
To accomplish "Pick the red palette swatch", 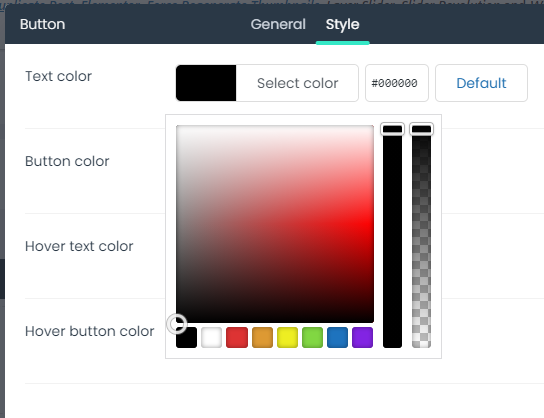I will (x=237, y=337).
